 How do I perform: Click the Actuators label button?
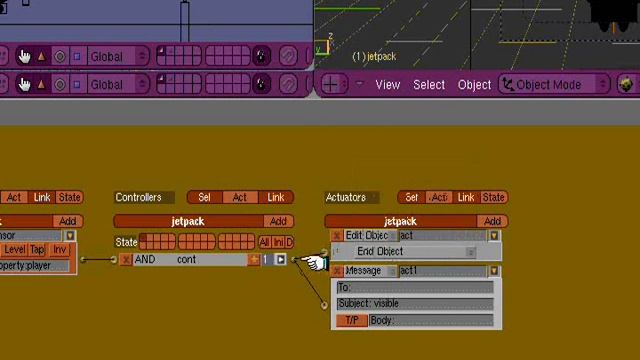click(x=352, y=198)
